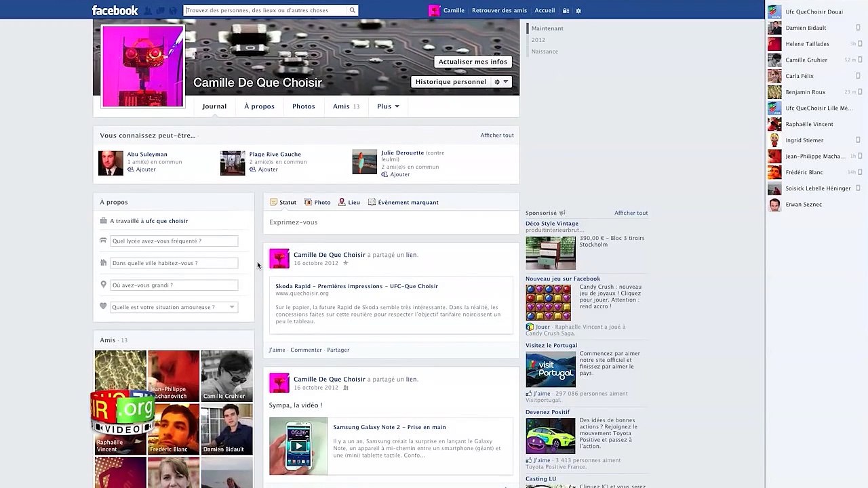
Task: Click add-friend icon for Plage Rive Gauche
Action: (253, 169)
